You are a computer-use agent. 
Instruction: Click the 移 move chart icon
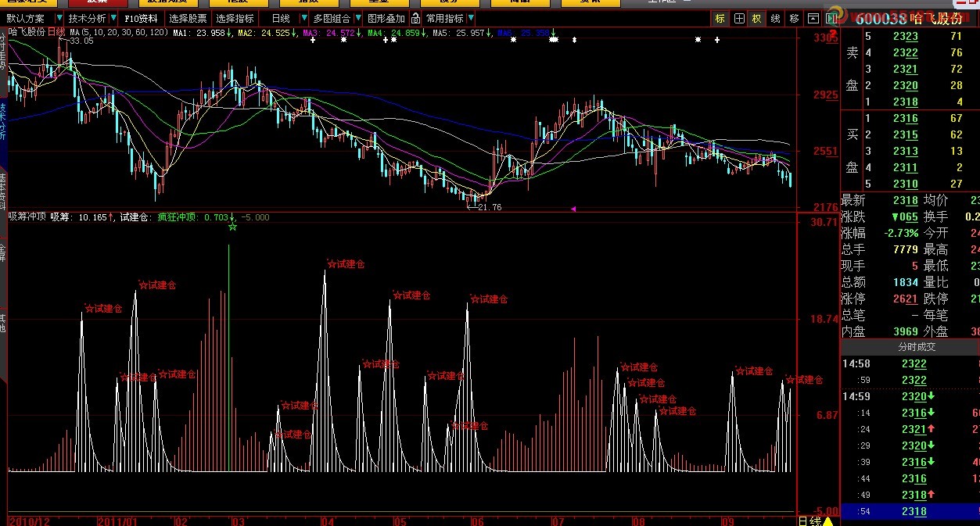pyautogui.click(x=794, y=18)
